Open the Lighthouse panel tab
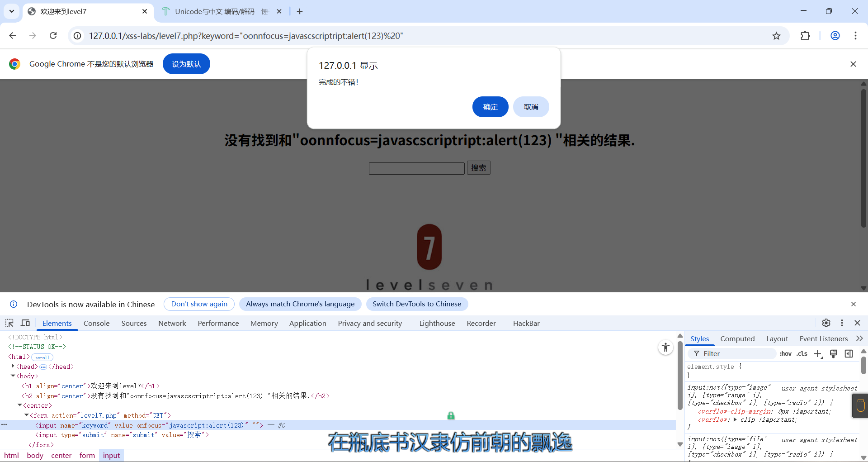The image size is (868, 462). [x=437, y=323]
